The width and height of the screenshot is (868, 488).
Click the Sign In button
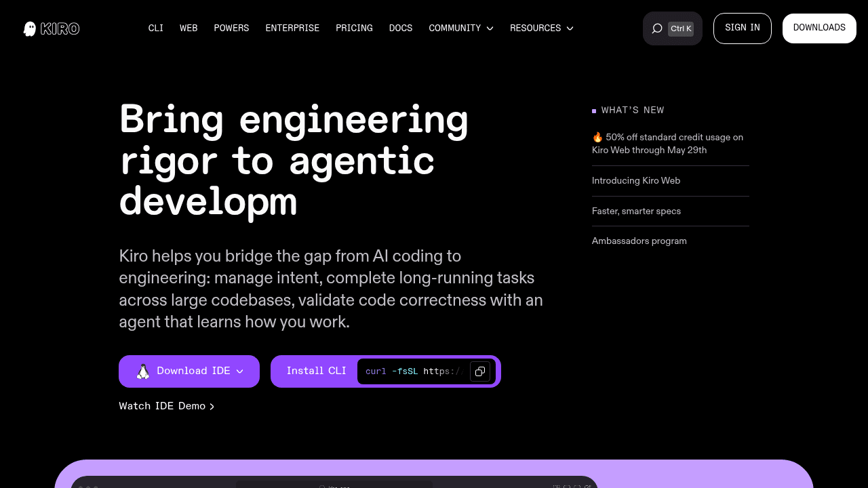tap(743, 28)
